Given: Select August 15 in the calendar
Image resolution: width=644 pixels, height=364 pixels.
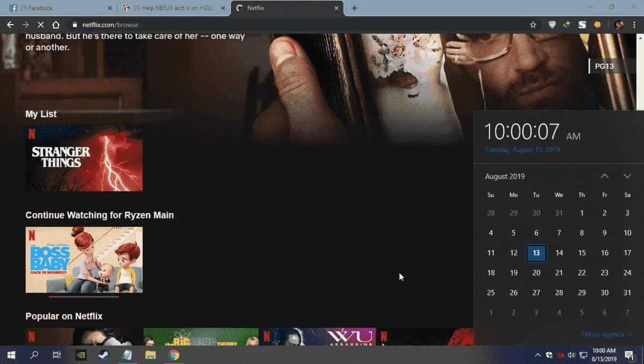Looking at the screenshot, I should tap(582, 253).
